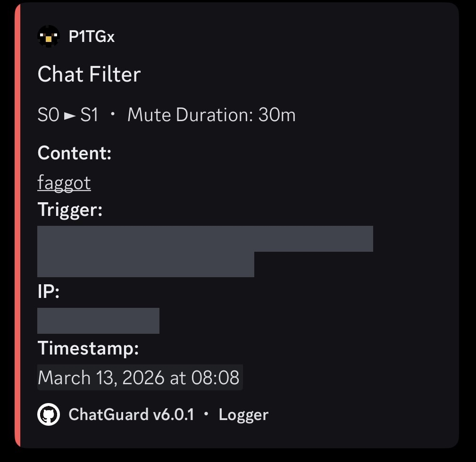This screenshot has height=462, width=476.
Task: Click the ChatGuard v6.0.1 footer text
Action: click(x=131, y=414)
